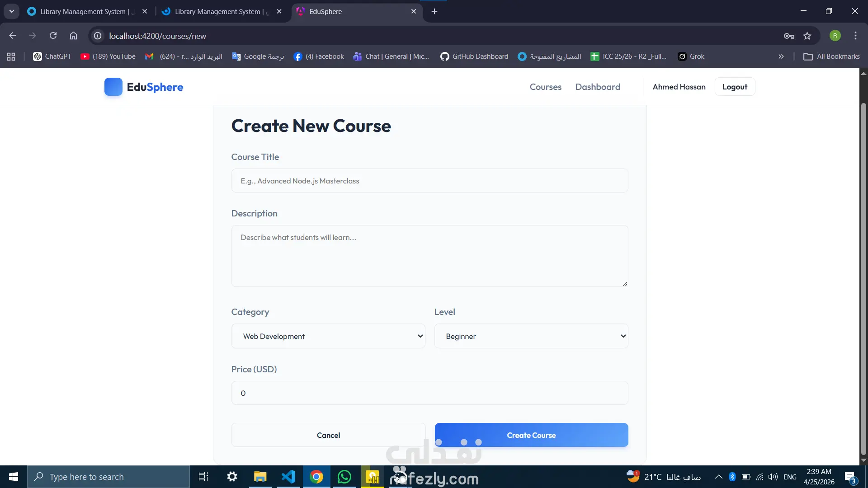The width and height of the screenshot is (868, 488).
Task: Open the Grok bookmark
Action: point(691,56)
